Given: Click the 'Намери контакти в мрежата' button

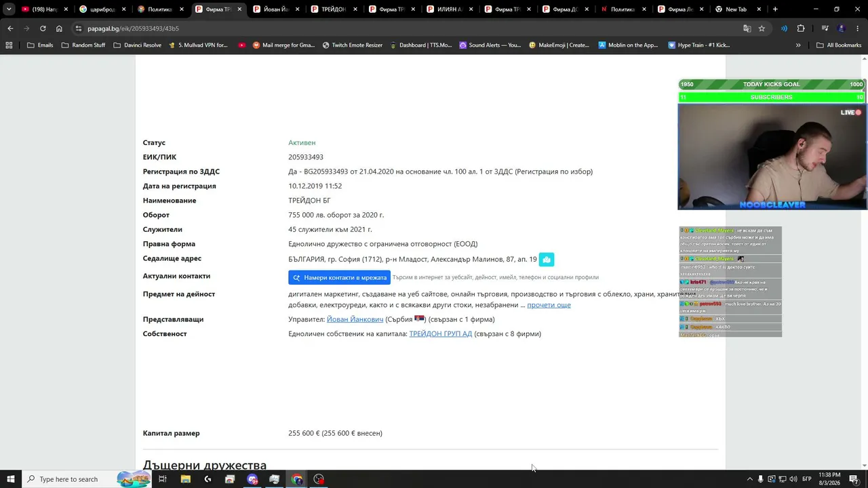Looking at the screenshot, I should (x=339, y=277).
